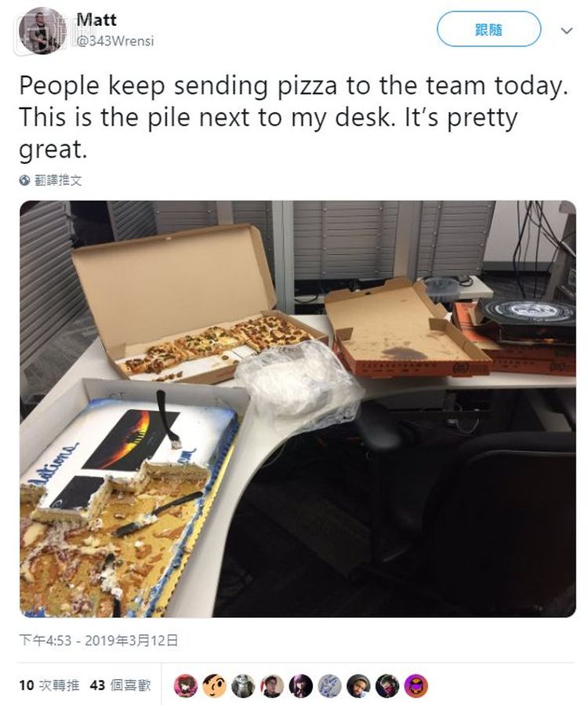View the 10 retweets list

click(49, 685)
